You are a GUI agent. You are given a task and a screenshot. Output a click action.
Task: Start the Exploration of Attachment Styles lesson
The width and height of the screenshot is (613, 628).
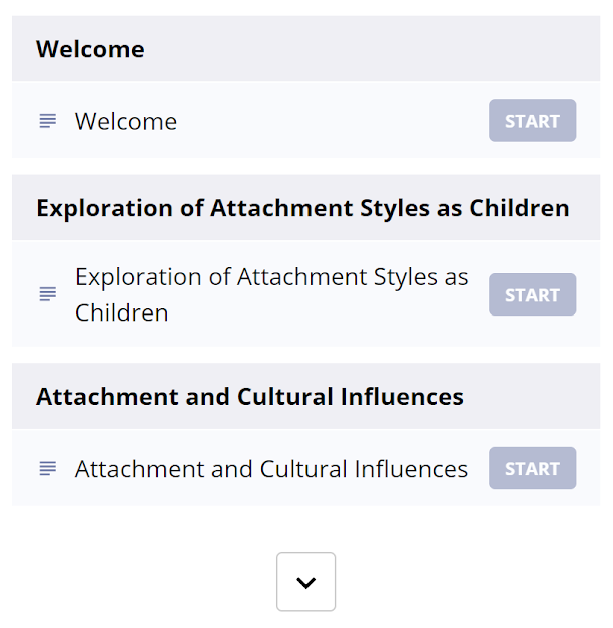[532, 295]
